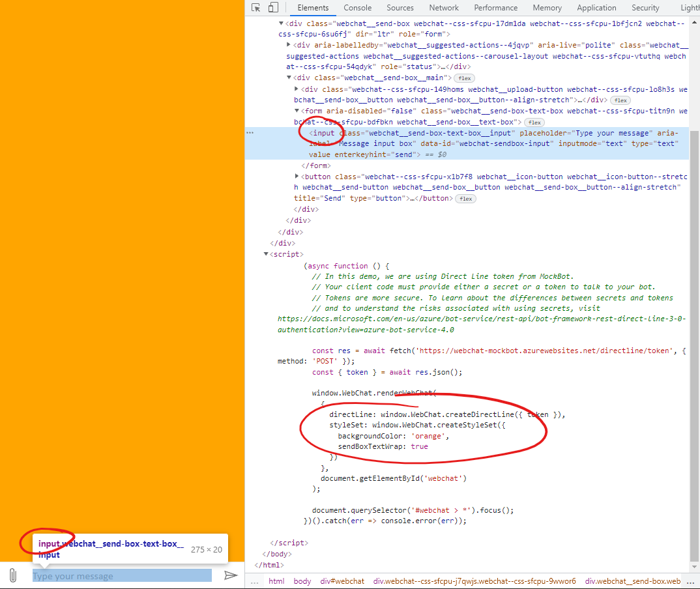Click the 'webchat' getElementById string
The width and height of the screenshot is (700, 589).
pyautogui.click(x=443, y=478)
